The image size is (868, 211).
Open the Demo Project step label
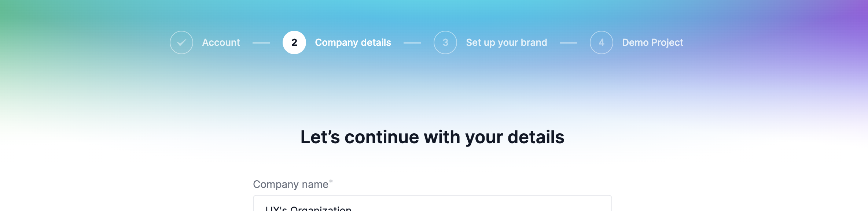point(652,42)
